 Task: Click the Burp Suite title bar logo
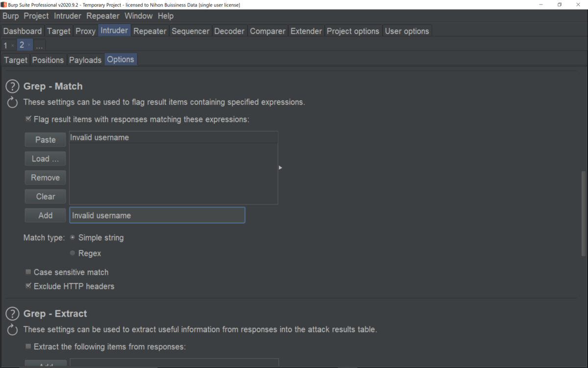tap(4, 4)
